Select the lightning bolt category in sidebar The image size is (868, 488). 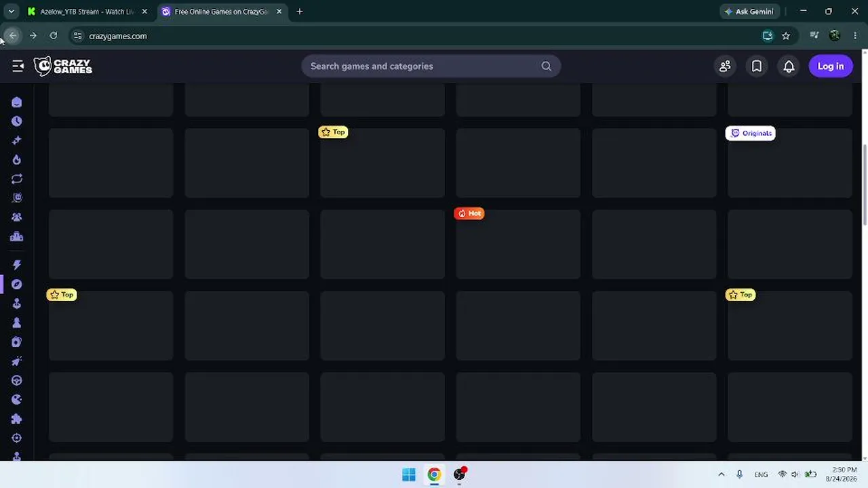pyautogui.click(x=17, y=265)
